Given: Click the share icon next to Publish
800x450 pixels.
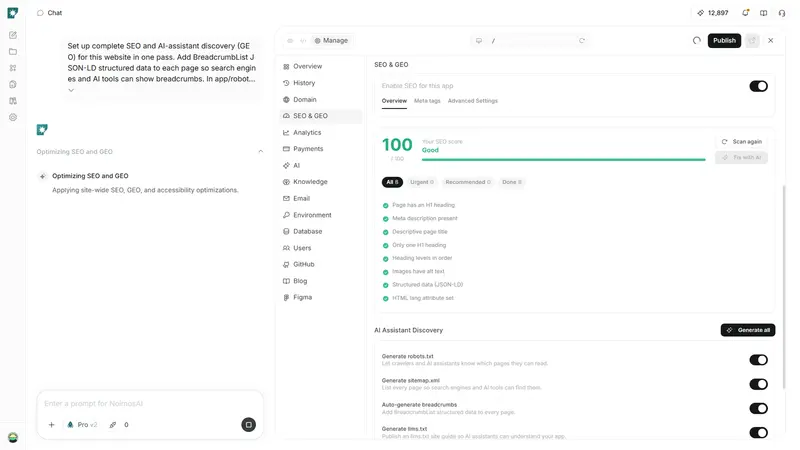Looking at the screenshot, I should point(752,41).
